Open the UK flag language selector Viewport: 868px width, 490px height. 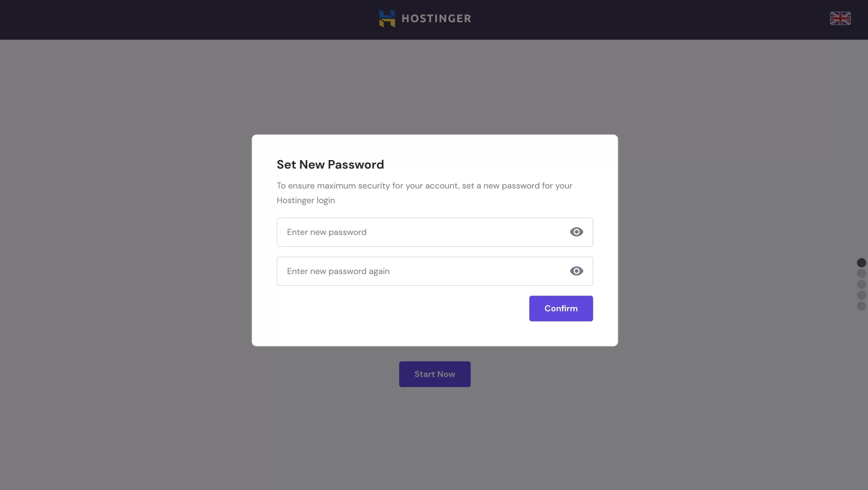coord(840,18)
